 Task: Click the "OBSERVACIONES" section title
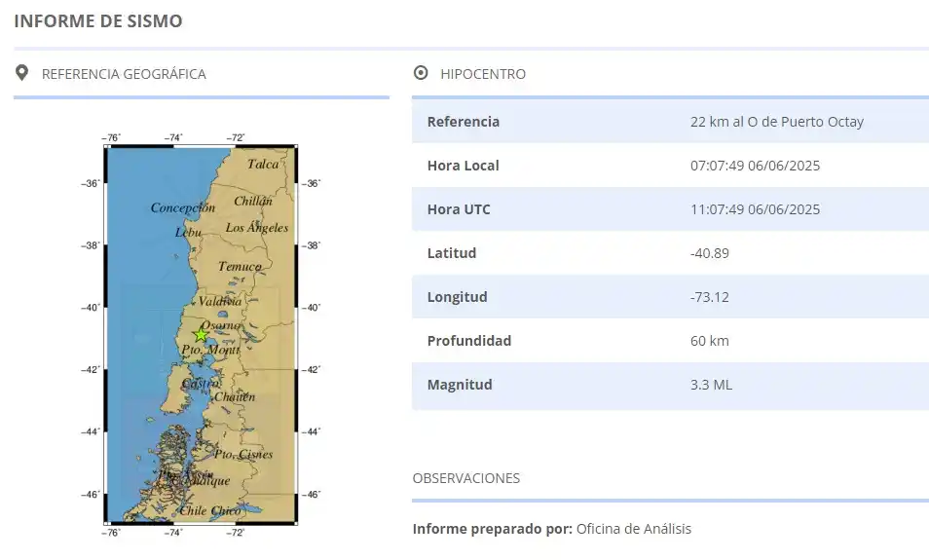(x=466, y=478)
